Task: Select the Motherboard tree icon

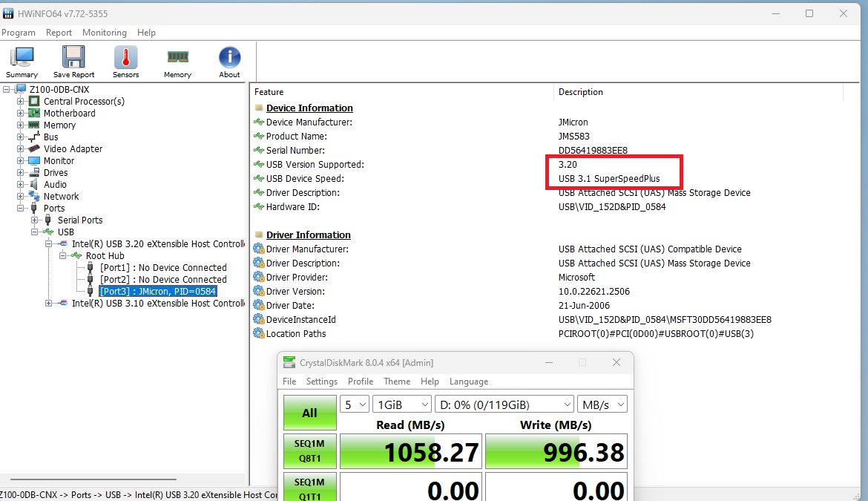Action: [x=34, y=113]
